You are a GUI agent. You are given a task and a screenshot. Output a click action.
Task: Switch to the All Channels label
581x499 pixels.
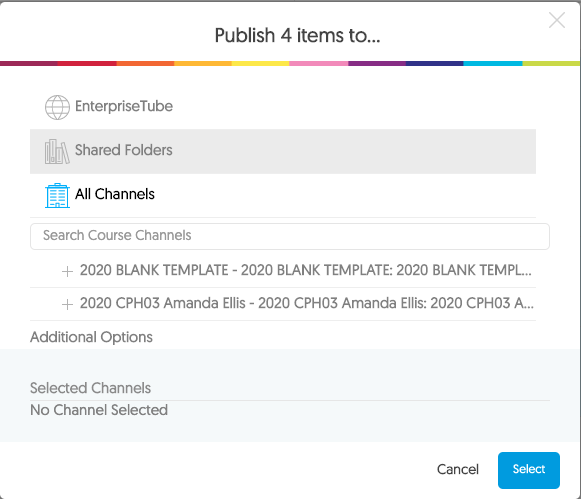(x=114, y=194)
